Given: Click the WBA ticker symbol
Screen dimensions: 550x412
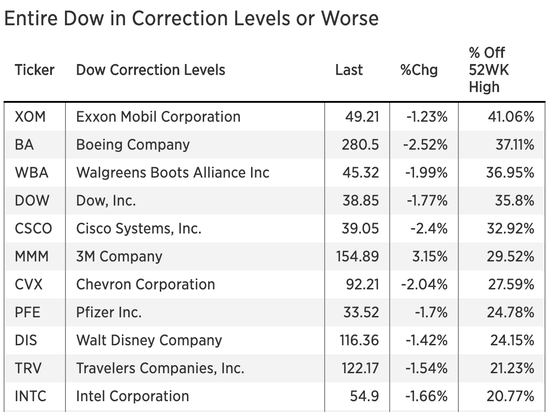Looking at the screenshot, I should [x=32, y=173].
